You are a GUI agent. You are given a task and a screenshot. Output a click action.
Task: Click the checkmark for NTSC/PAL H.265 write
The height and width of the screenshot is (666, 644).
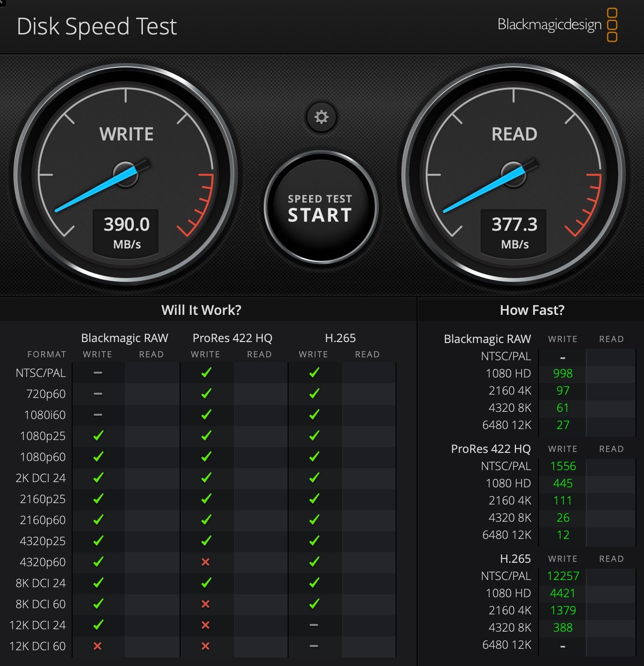(314, 372)
